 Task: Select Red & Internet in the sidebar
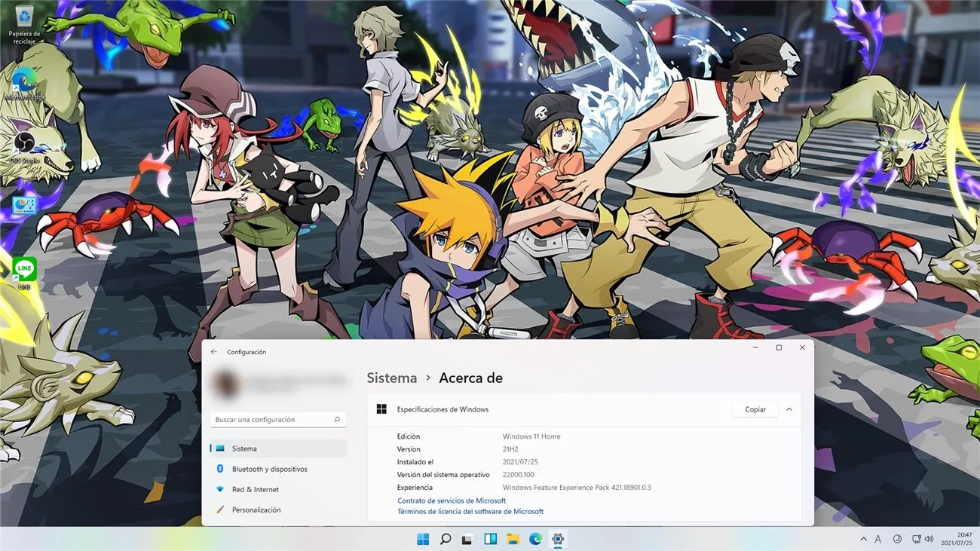(x=278, y=489)
